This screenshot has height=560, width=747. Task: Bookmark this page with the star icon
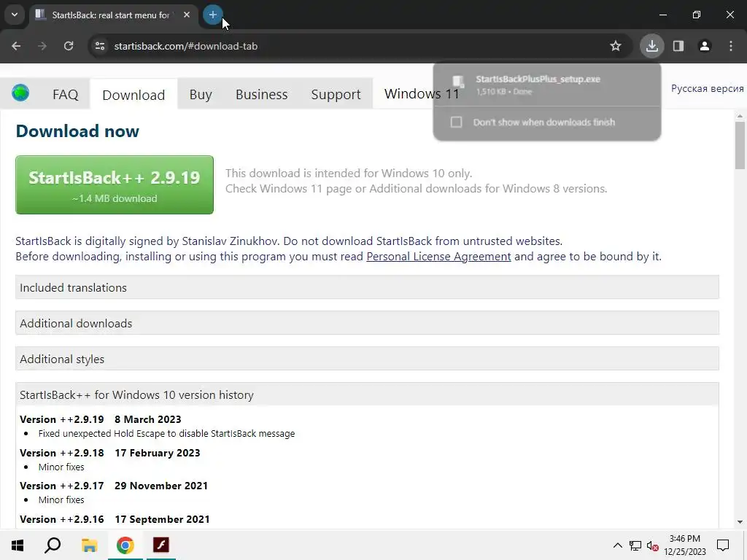tap(616, 46)
